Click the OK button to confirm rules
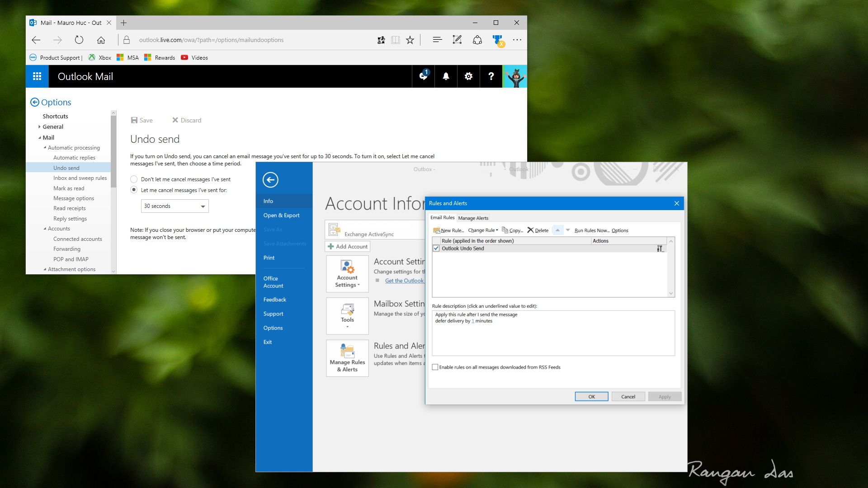Viewport: 868px width, 488px height. point(591,396)
